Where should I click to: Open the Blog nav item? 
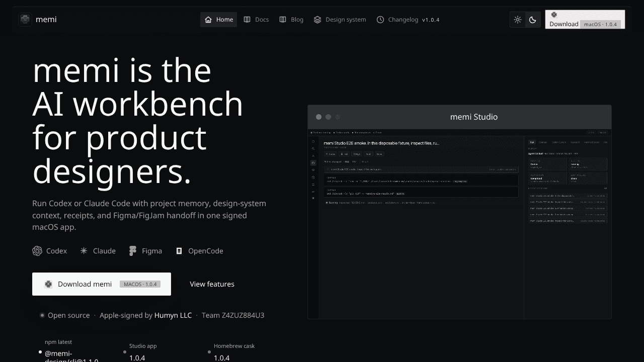291,20
